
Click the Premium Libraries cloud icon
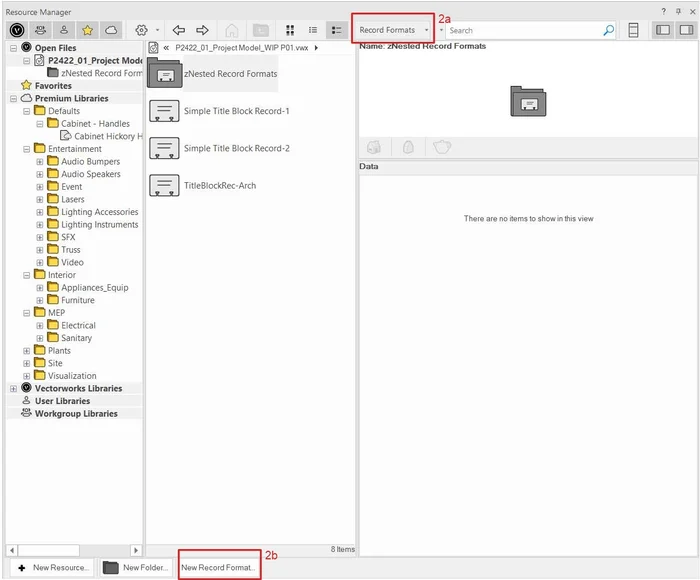[x=111, y=31]
